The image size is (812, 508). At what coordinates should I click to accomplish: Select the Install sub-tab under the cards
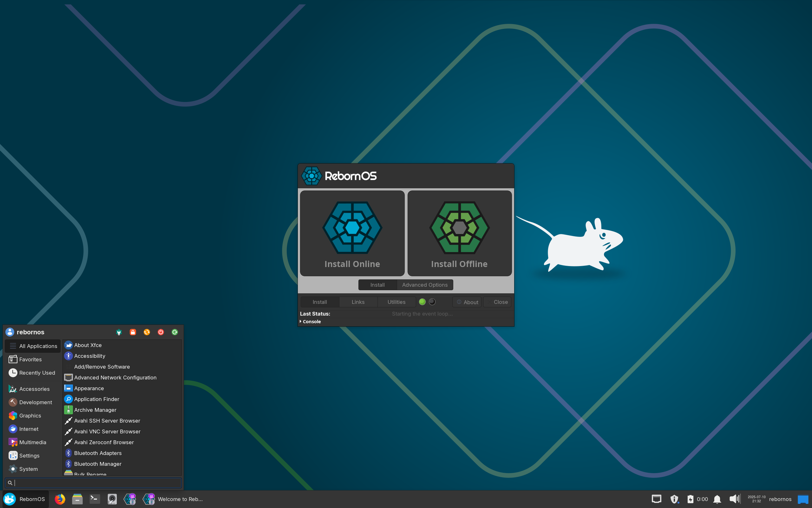tap(377, 284)
